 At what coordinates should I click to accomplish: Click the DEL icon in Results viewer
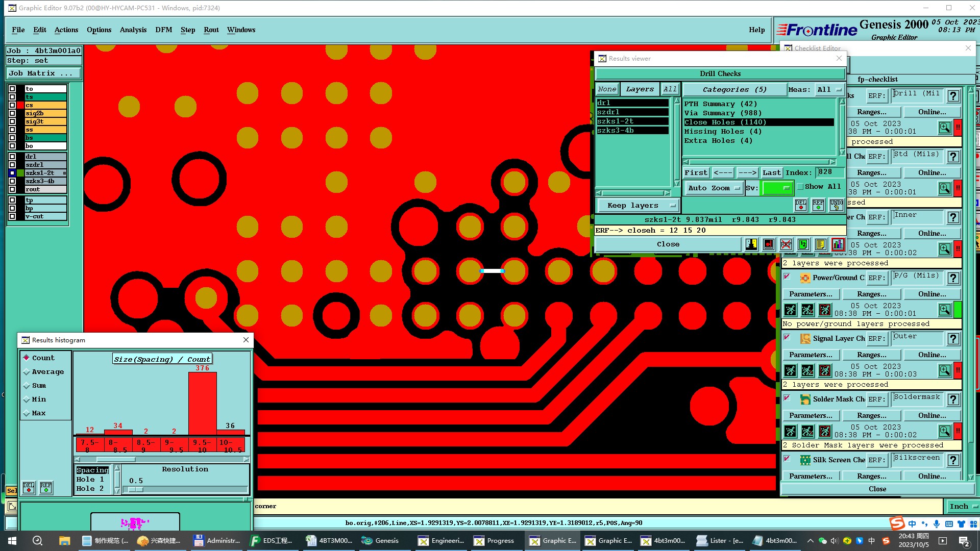pyautogui.click(x=800, y=205)
